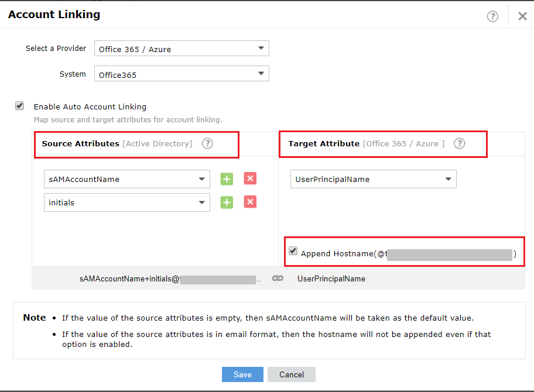Add a new source attribute beside initials
Image resolution: width=534 pixels, height=392 pixels.
[x=227, y=202]
